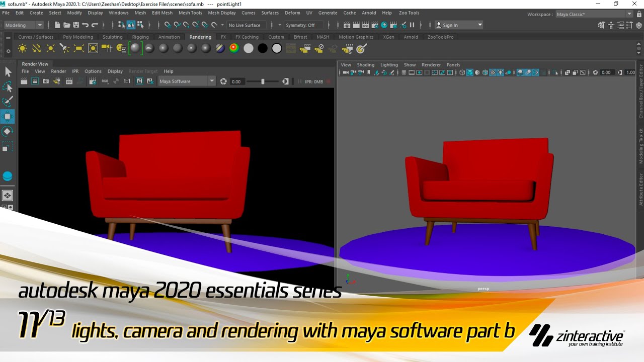644x362 pixels.
Task: Open the Rendering shelf tab
Action: click(x=200, y=37)
